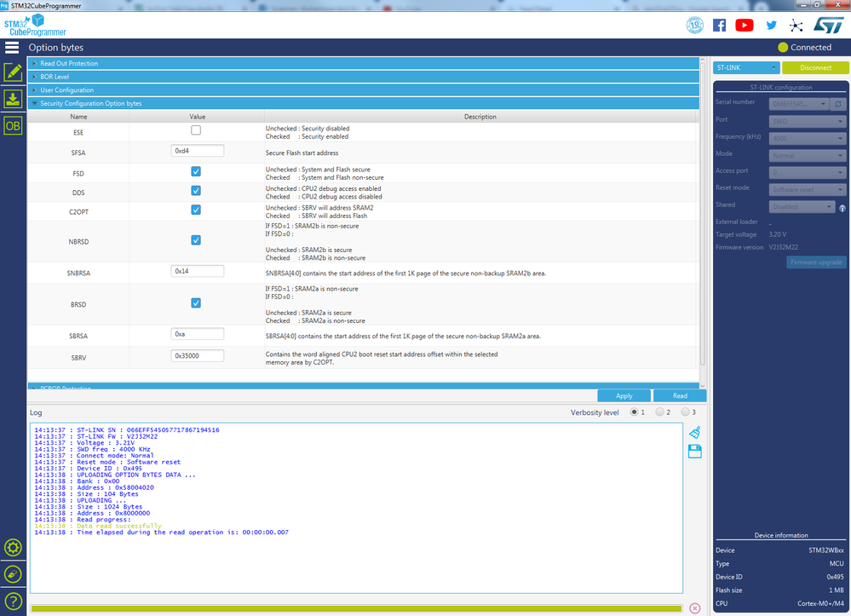Expand User Configuration section
Image resolution: width=851 pixels, height=616 pixels.
point(363,90)
